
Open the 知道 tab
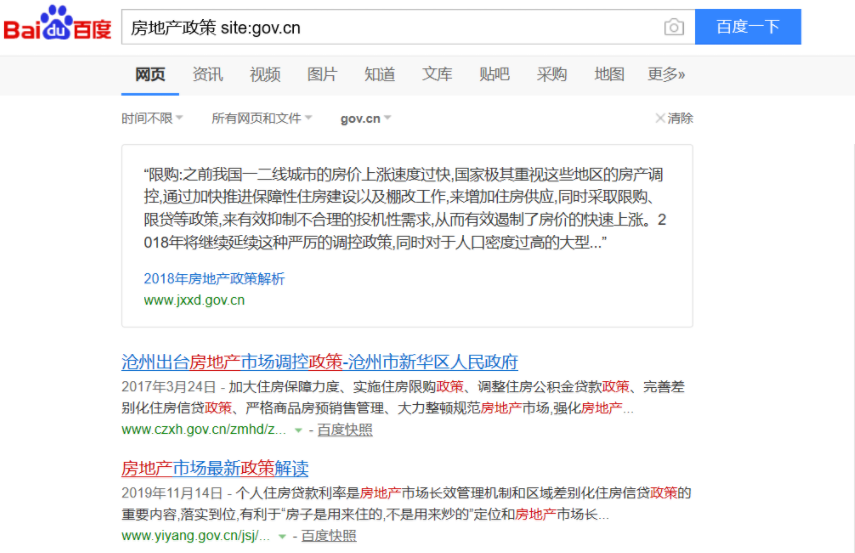(379, 74)
